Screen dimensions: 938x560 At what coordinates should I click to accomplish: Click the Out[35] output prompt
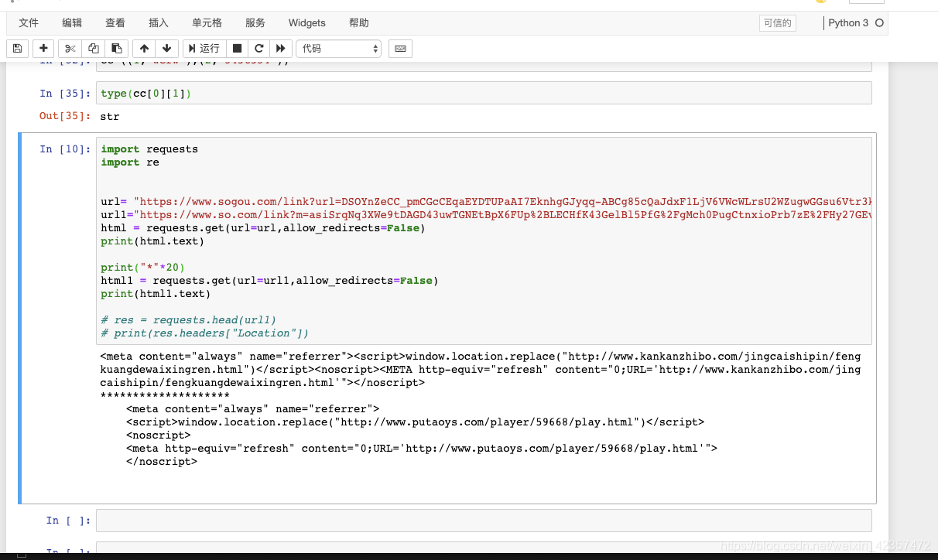pyautogui.click(x=65, y=117)
